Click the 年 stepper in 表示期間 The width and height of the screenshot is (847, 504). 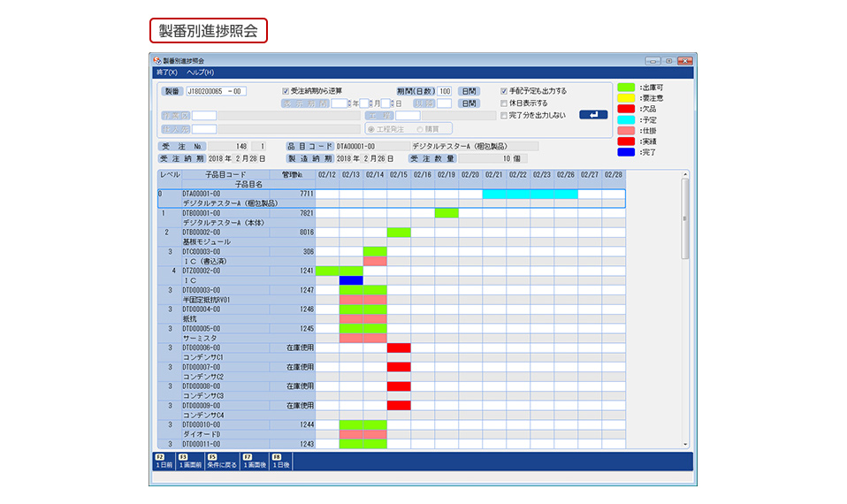350,103
